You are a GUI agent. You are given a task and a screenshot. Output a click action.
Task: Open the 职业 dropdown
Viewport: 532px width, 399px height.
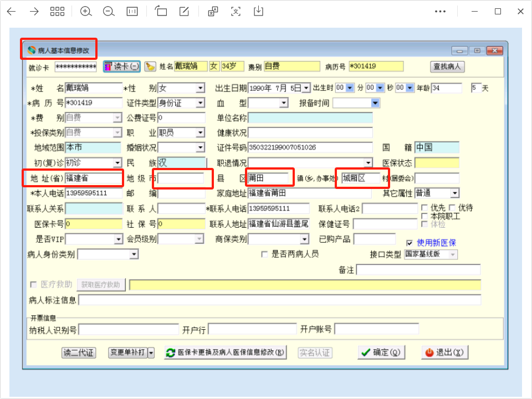(x=201, y=132)
